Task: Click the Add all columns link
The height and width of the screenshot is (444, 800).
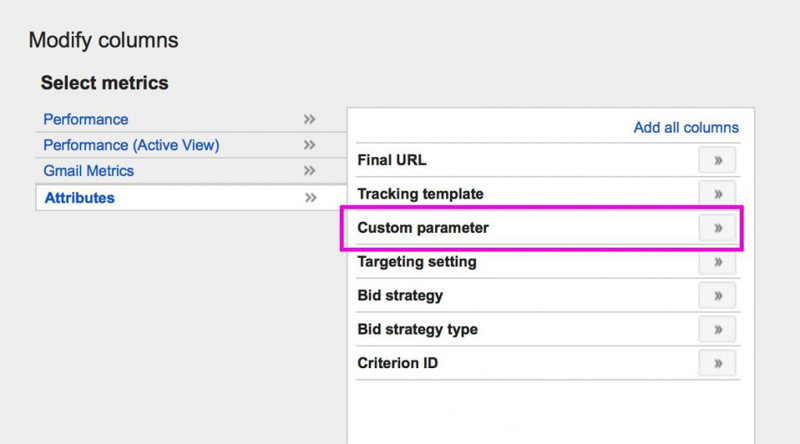Action: point(686,127)
